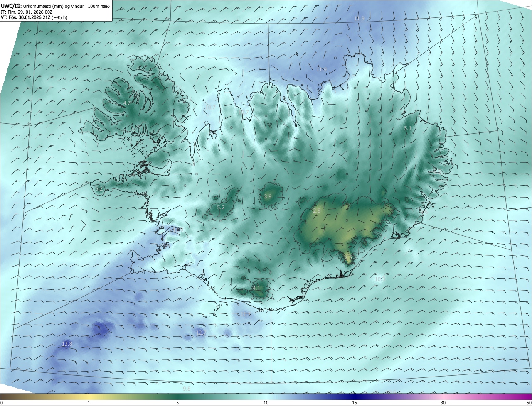Viewport: 532px width, 406px height.
Task: Click the colorbar tick label 10
Action: [266, 403]
